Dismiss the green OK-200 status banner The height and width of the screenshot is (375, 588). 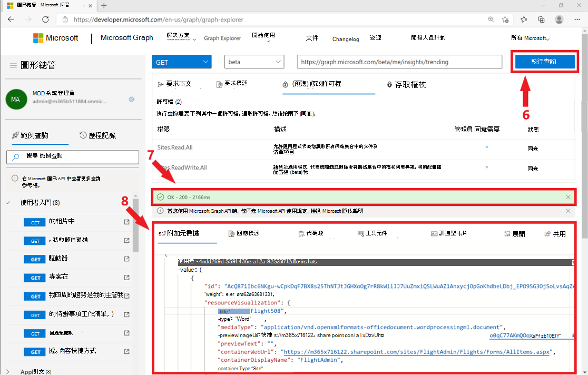pyautogui.click(x=568, y=197)
